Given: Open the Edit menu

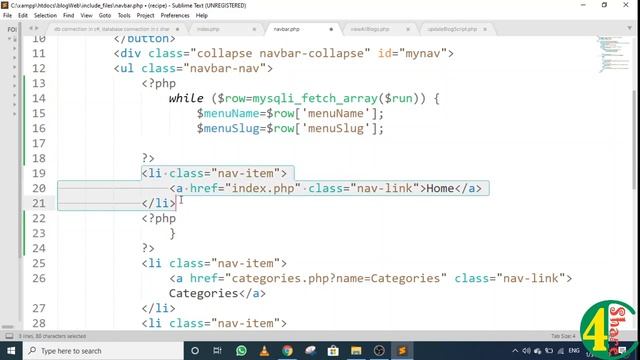Looking at the screenshot, I should point(23,16).
